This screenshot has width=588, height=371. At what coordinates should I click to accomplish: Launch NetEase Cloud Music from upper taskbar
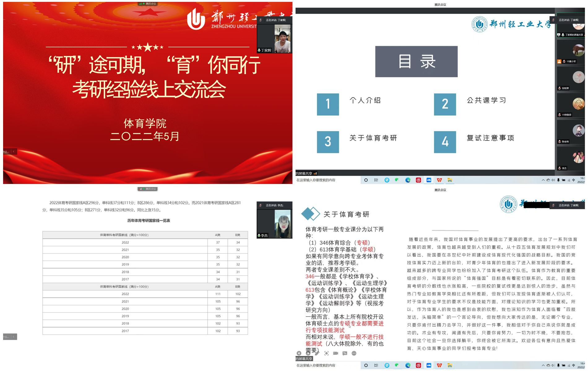418,180
